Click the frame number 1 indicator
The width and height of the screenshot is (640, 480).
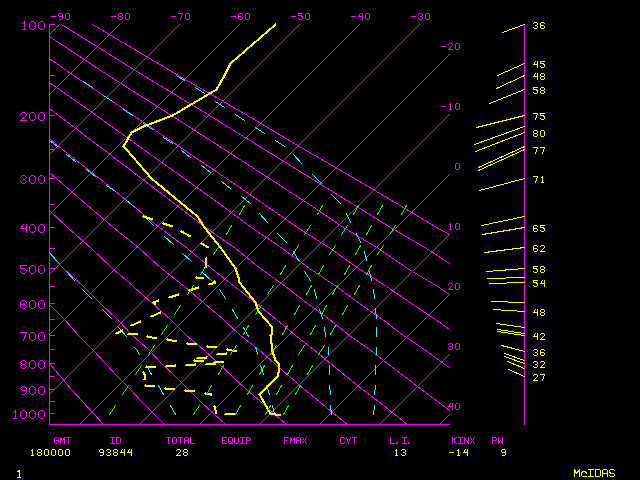(x=19, y=472)
